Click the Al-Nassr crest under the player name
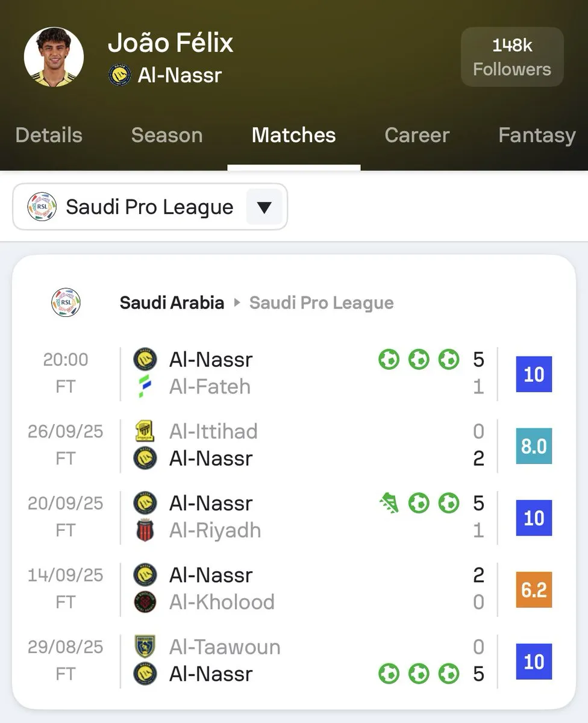This screenshot has height=723, width=588. (119, 75)
